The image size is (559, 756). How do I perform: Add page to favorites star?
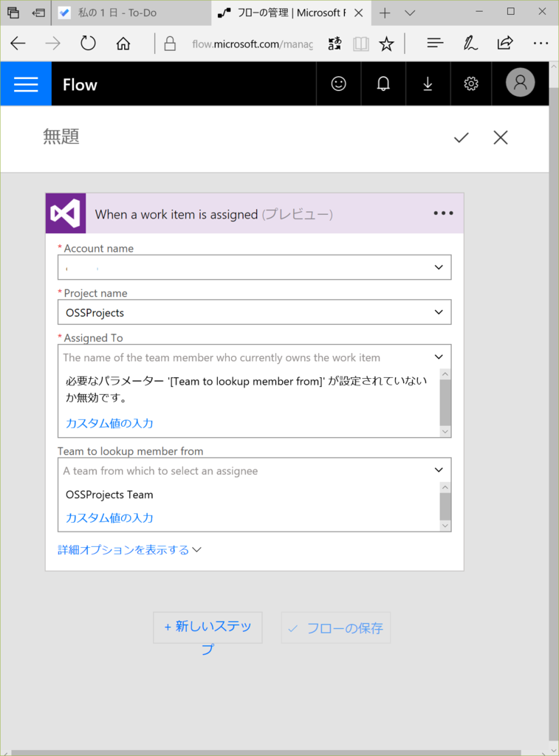386,44
